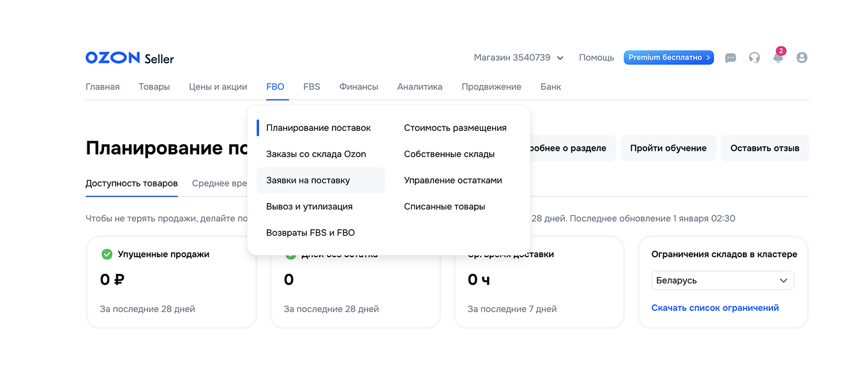Image resolution: width=868 pixels, height=376 pixels.
Task: Click Оставить отзыв
Action: [765, 147]
